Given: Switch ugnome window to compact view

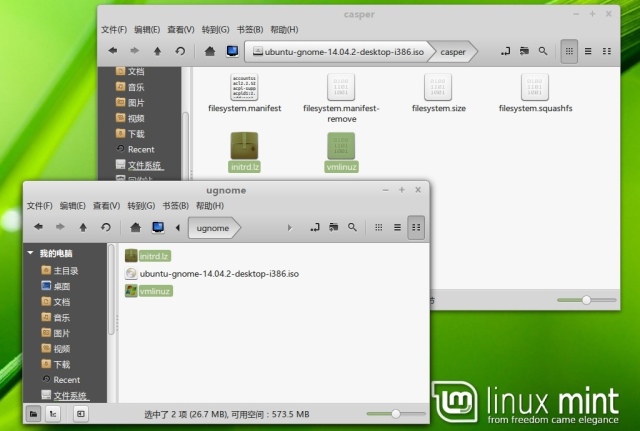Looking at the screenshot, I should point(416,227).
